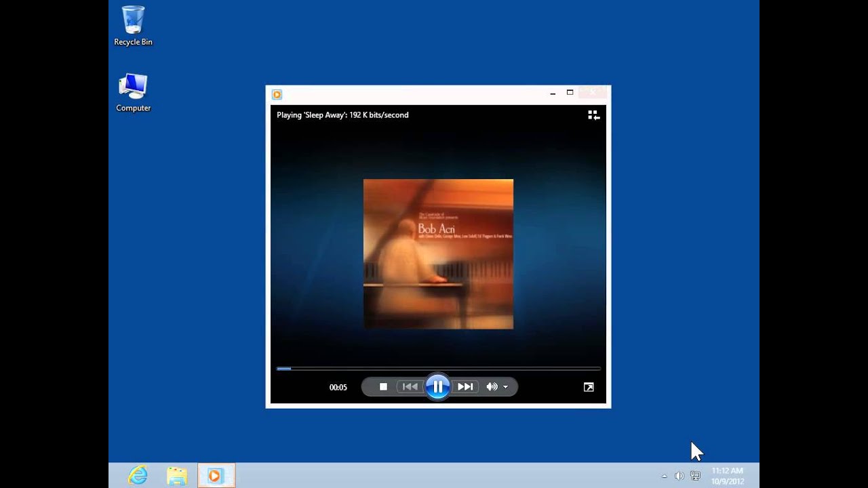Show hidden system tray icons
The height and width of the screenshot is (488, 868).
664,476
